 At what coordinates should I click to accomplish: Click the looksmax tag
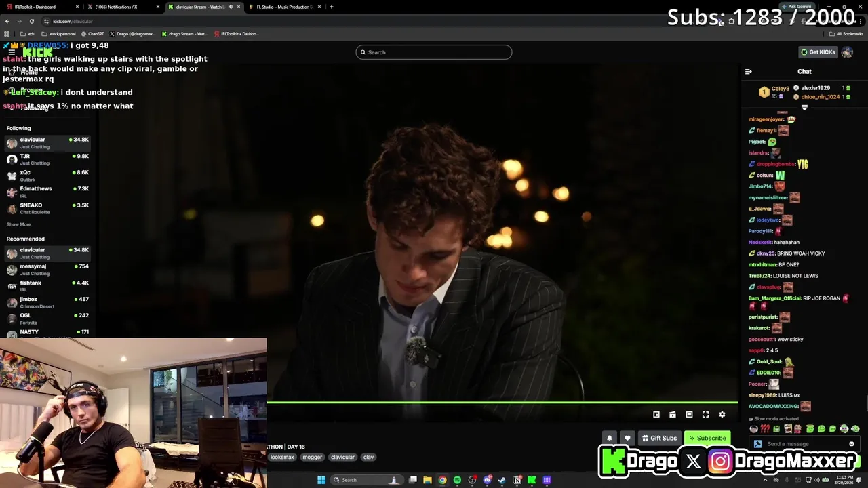click(x=282, y=457)
